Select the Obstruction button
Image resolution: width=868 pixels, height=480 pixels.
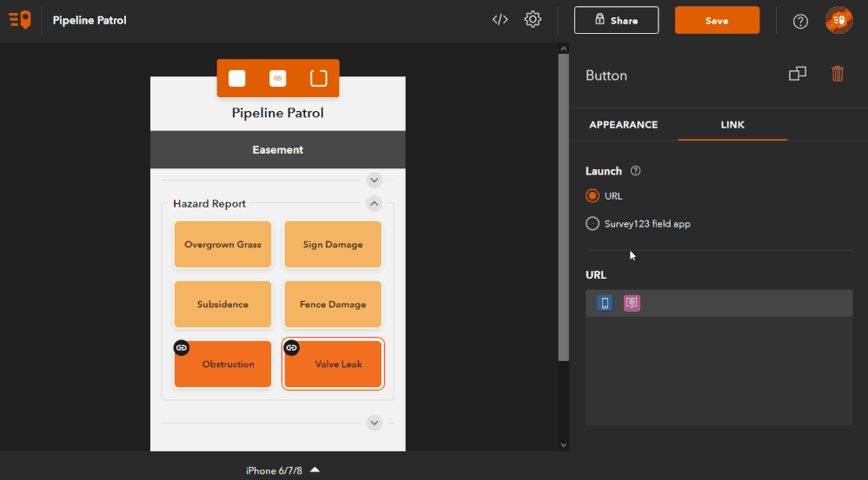click(222, 364)
